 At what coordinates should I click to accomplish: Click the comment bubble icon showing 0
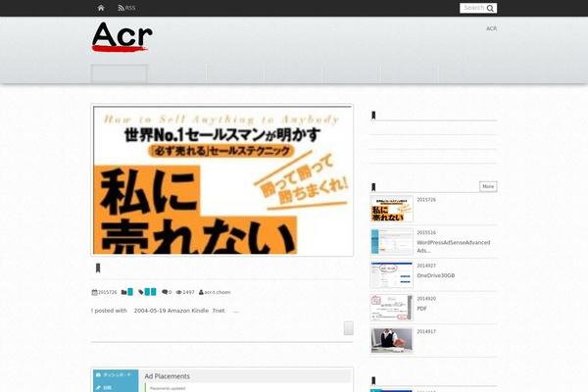(x=165, y=292)
